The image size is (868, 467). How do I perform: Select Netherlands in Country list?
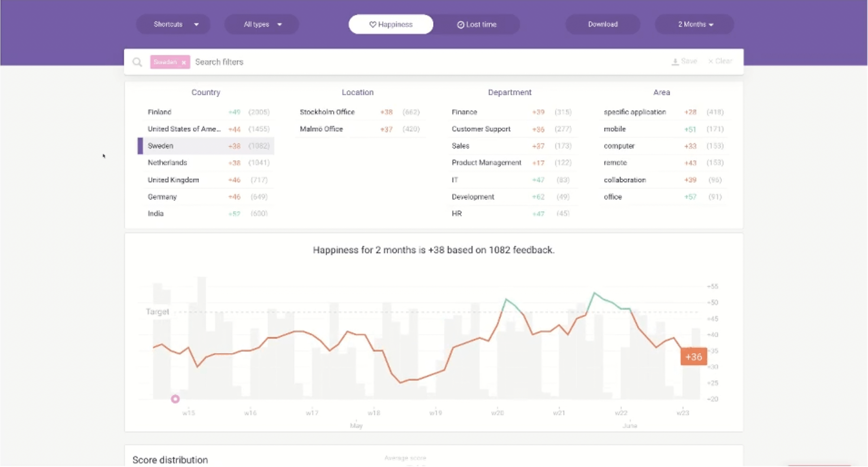tap(206, 163)
